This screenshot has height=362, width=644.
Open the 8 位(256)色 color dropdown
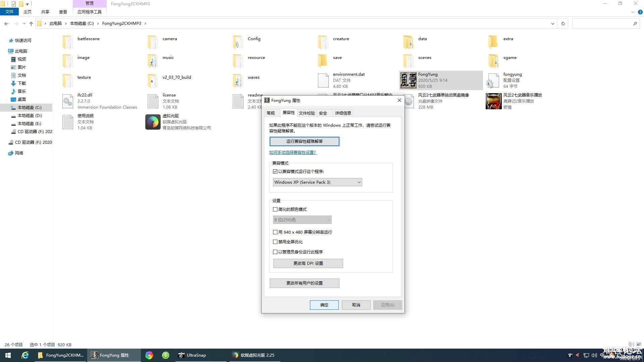(x=302, y=220)
